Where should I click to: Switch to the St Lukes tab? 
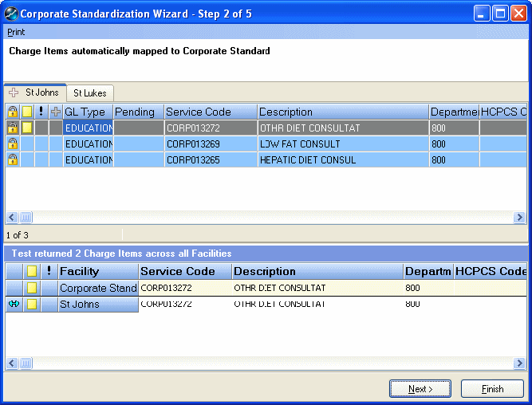pyautogui.click(x=89, y=93)
